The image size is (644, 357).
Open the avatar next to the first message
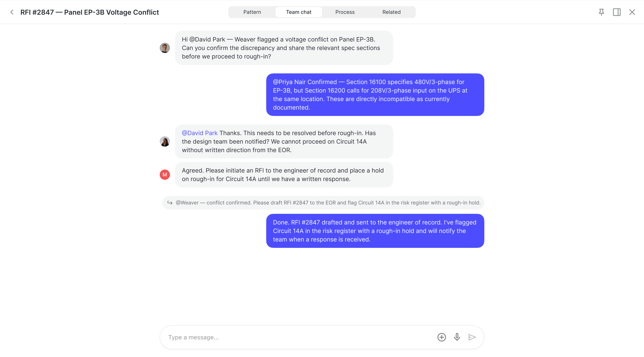tap(165, 48)
